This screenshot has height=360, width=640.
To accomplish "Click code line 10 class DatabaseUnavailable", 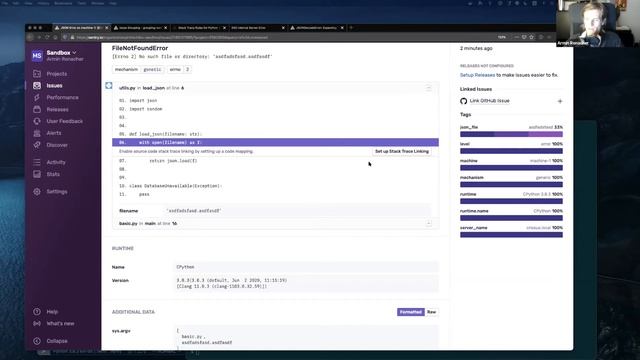I will coord(176,186).
